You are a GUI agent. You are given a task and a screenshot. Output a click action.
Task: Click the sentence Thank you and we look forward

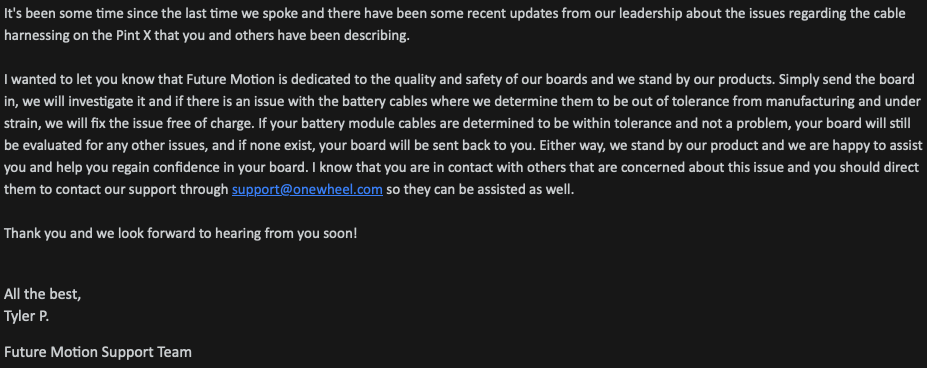180,234
